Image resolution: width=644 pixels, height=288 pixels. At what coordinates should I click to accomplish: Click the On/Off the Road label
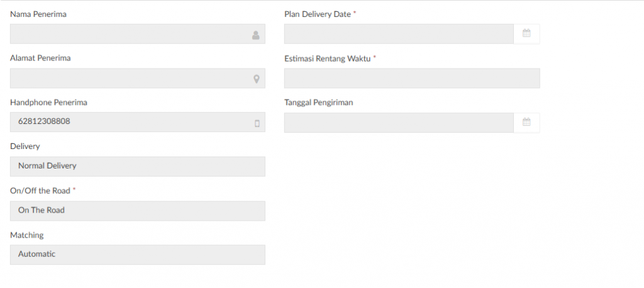[x=40, y=191]
